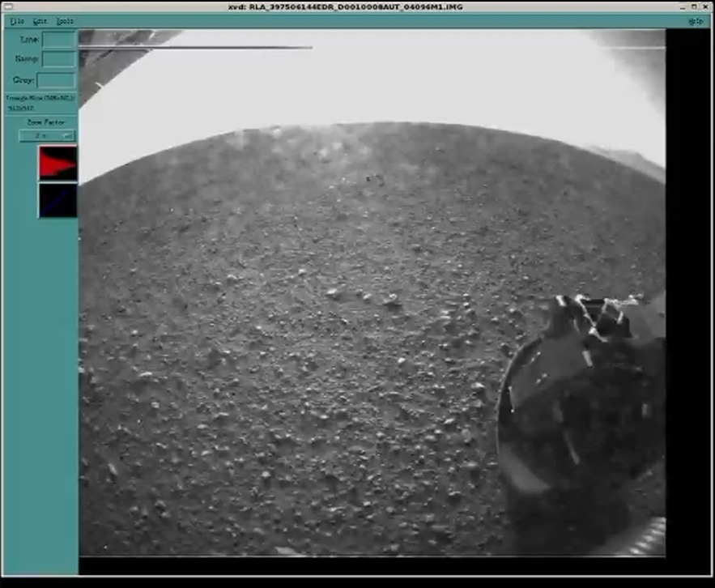The height and width of the screenshot is (588, 715).
Task: Click the Samp coordinate field
Action: click(x=58, y=59)
